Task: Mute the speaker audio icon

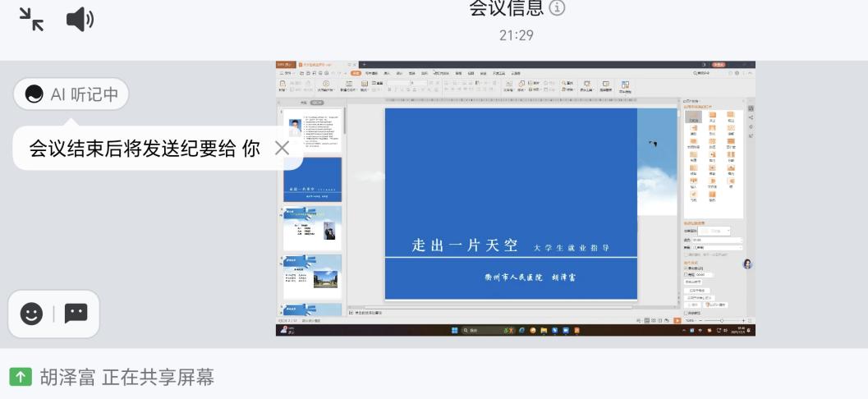Action: (80, 19)
